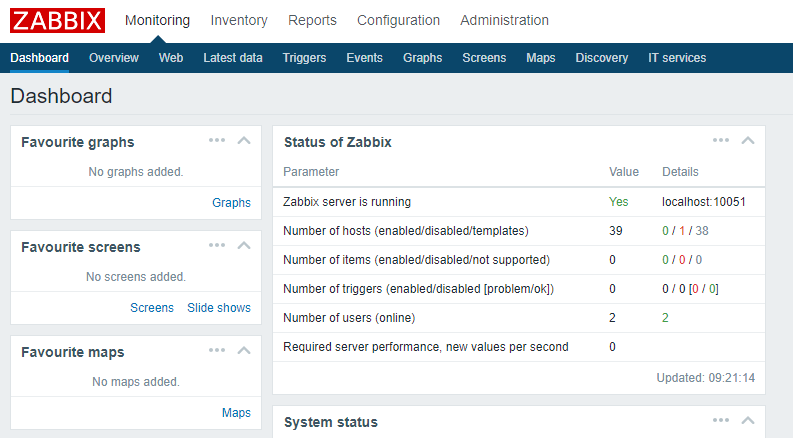Click 'Number of hosts' parameter row
Image resolution: width=793 pixels, height=438 pixels.
pyautogui.click(x=518, y=231)
